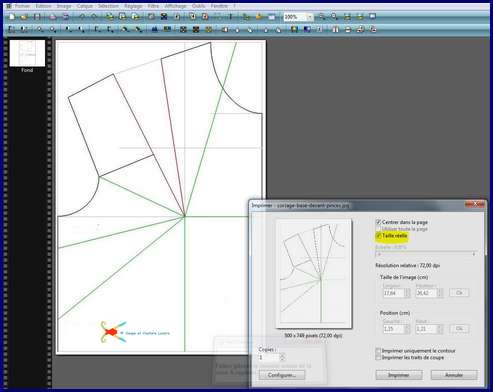The height and width of the screenshot is (392, 493).
Task: Click the Copies input field
Action: click(x=269, y=357)
